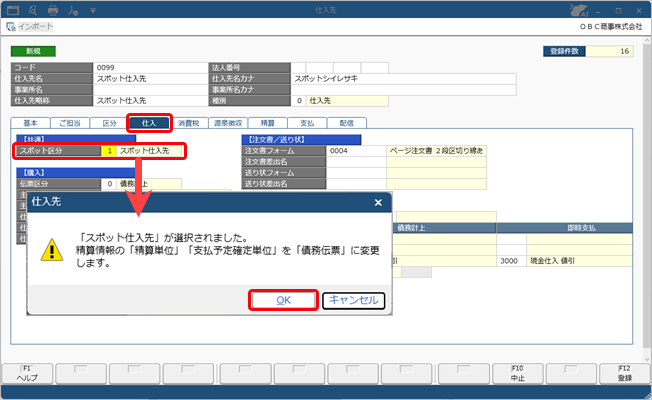Open the settings tool icon in title bar
The height and width of the screenshot is (400, 652).
[x=73, y=10]
